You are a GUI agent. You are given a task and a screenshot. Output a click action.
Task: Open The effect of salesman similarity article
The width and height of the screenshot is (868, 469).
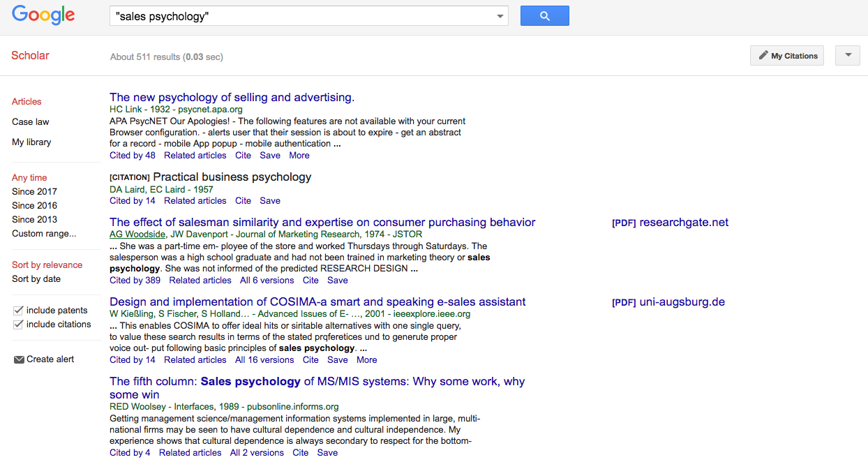pos(322,223)
